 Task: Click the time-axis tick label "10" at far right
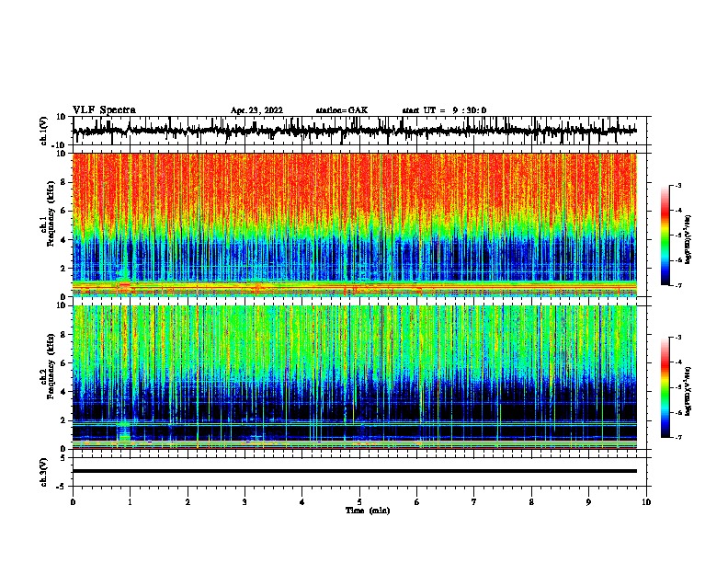pos(646,502)
